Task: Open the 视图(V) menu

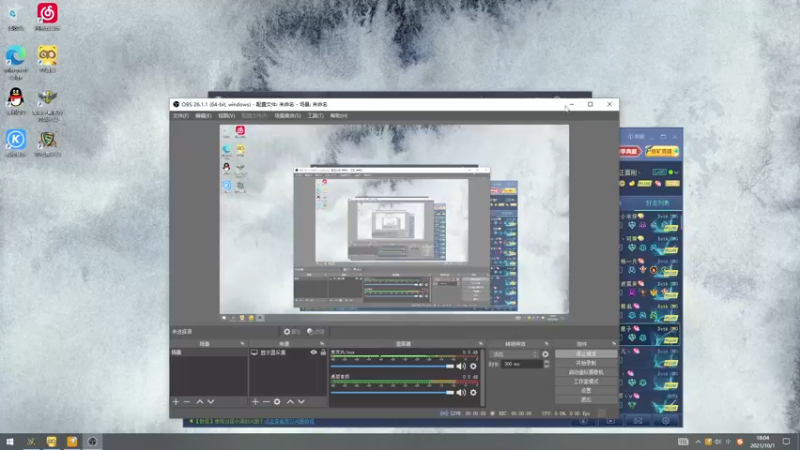Action: 227,116
